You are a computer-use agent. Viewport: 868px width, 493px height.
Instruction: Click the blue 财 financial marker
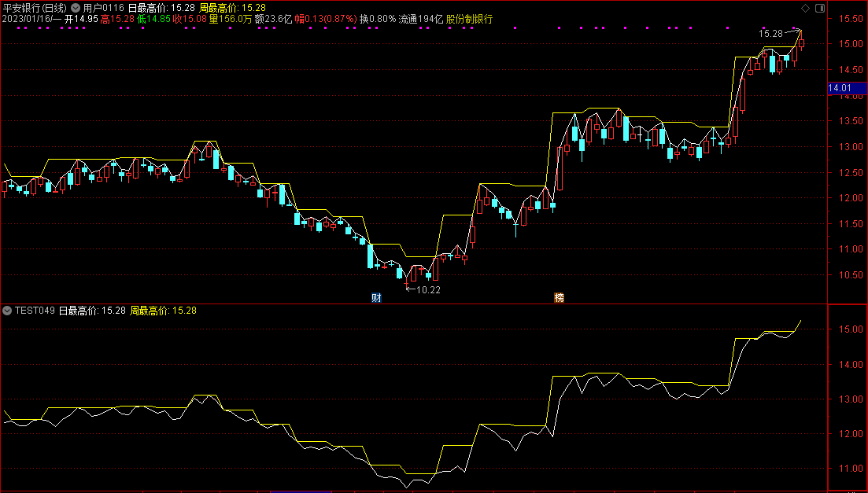coord(376,297)
